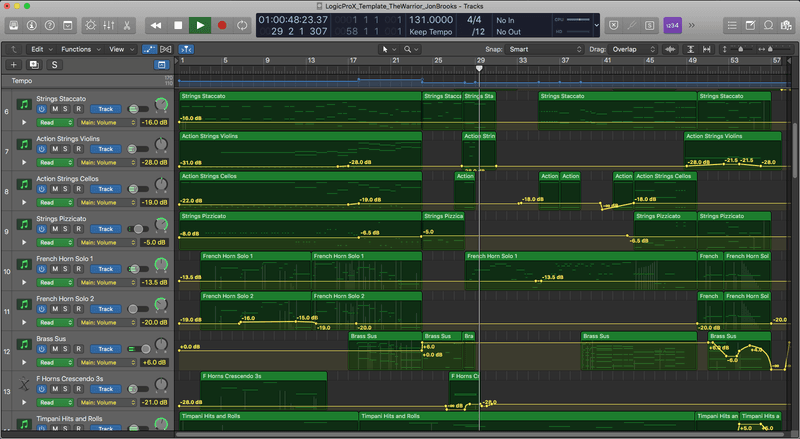The image size is (800, 439).
Task: Toggle Horizontal Auto Zoom button
Action: click(x=707, y=49)
